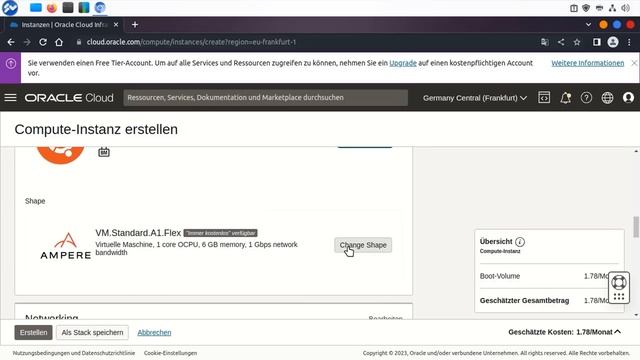The image size is (640, 360).
Task: Click the Ampere logo thumbnail
Action: [x=65, y=246]
